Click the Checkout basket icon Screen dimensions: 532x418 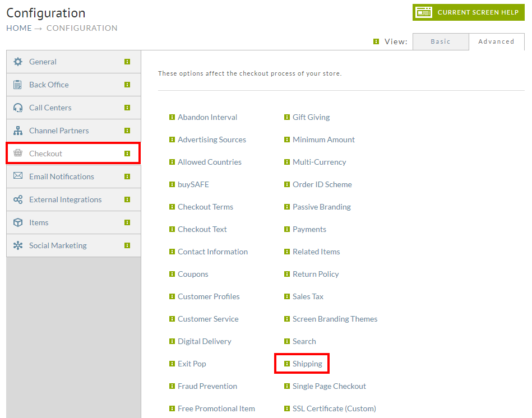click(x=18, y=153)
